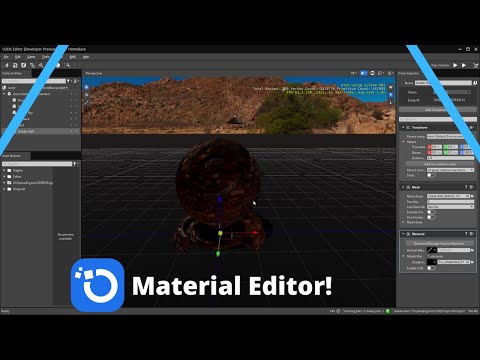Click the help question mark on Mesh component
The width and height of the screenshot is (480, 360).
pyautogui.click(x=466, y=187)
